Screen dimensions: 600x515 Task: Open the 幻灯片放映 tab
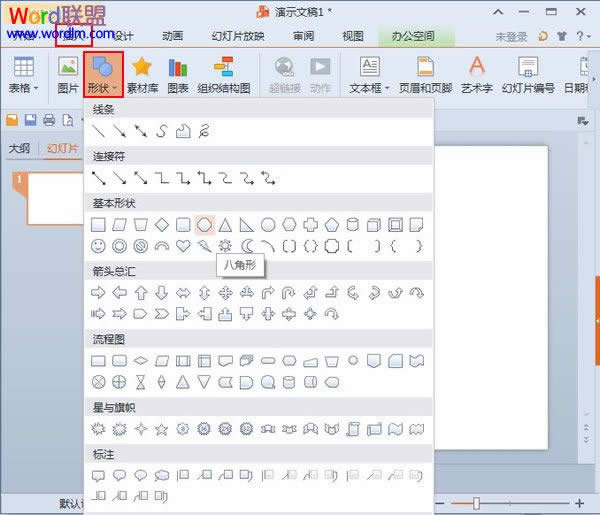[237, 36]
